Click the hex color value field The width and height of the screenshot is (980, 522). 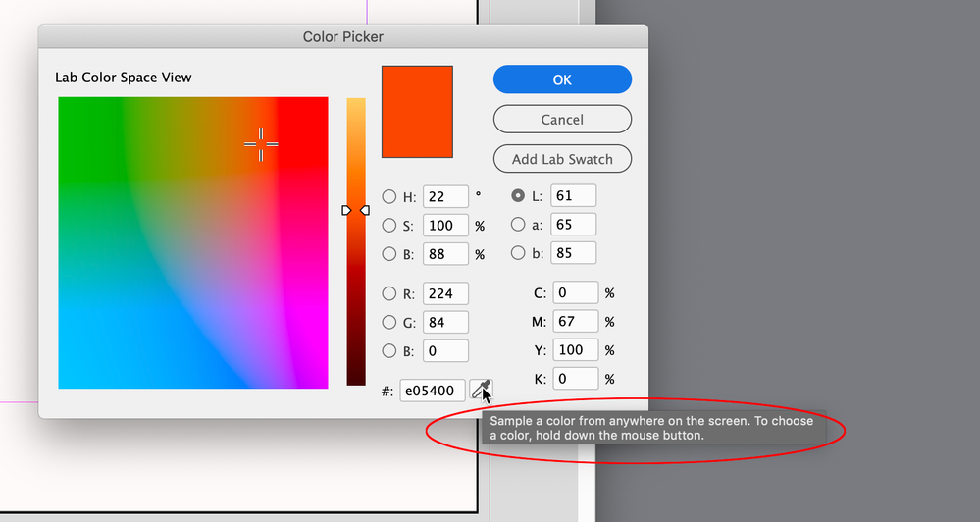tap(433, 391)
